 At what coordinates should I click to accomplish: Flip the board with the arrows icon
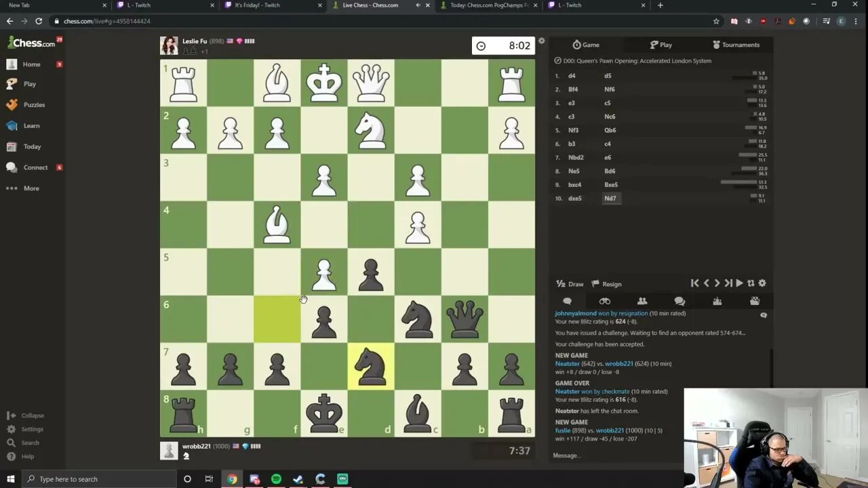[x=751, y=283]
